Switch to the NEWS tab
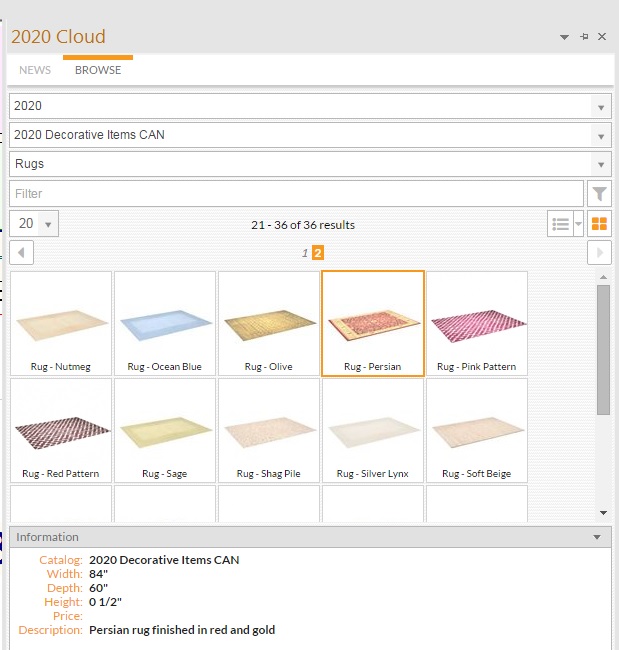Screen dimensions: 619x650 (x=35, y=70)
